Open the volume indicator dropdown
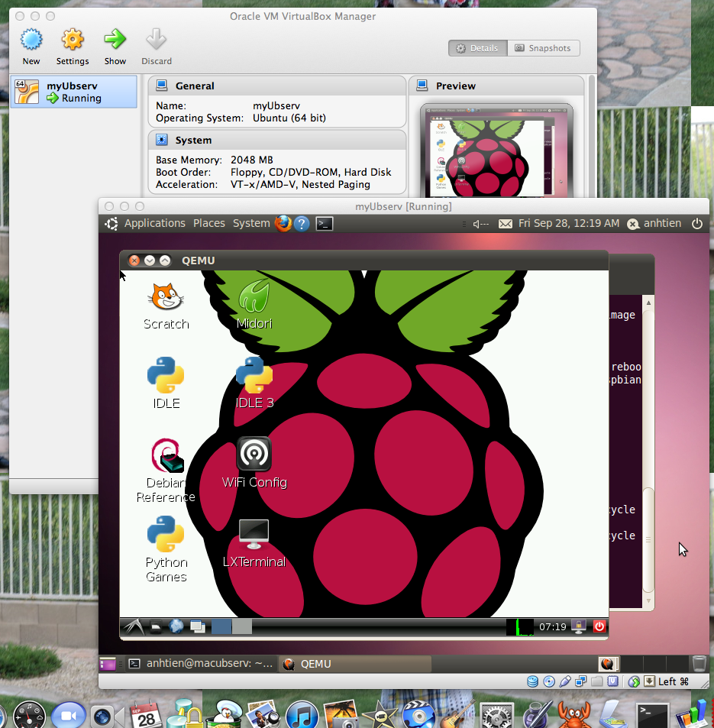714x728 pixels. (479, 223)
